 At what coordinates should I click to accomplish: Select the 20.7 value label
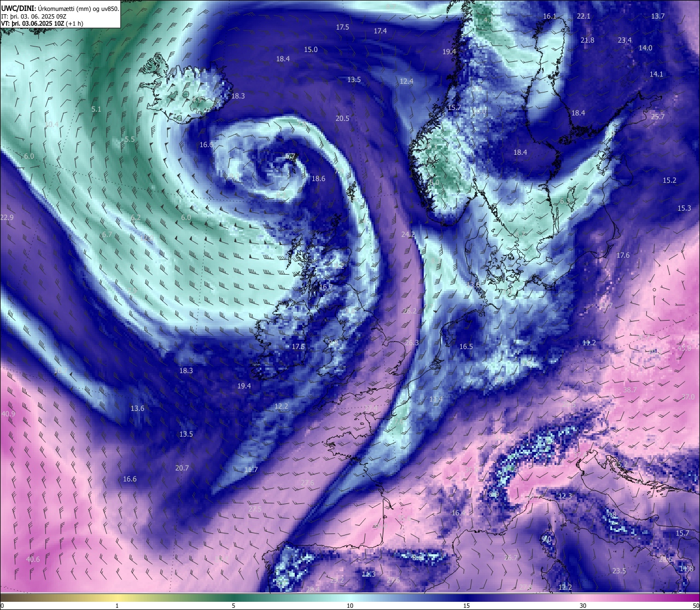(182, 468)
